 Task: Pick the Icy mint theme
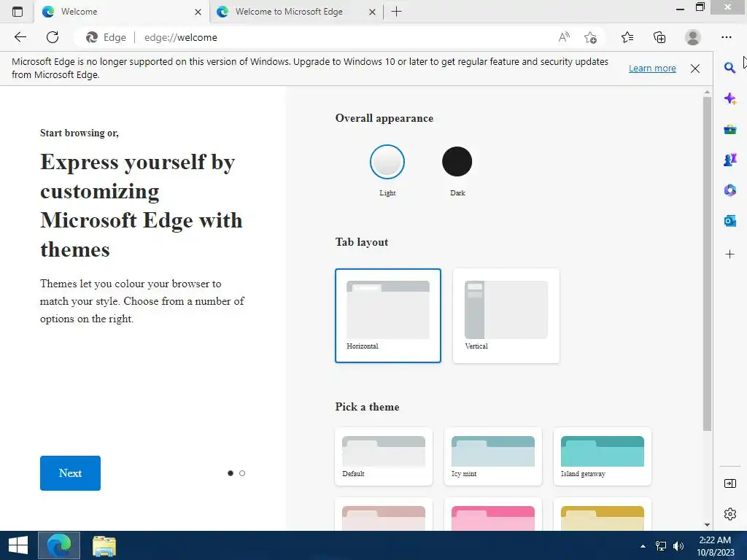pyautogui.click(x=493, y=456)
